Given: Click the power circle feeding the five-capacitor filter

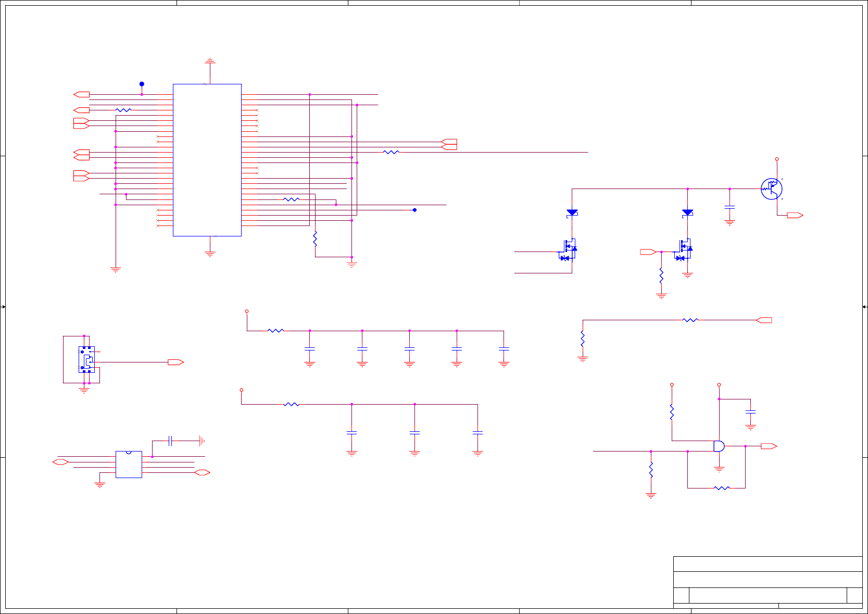Looking at the screenshot, I should 247,311.
